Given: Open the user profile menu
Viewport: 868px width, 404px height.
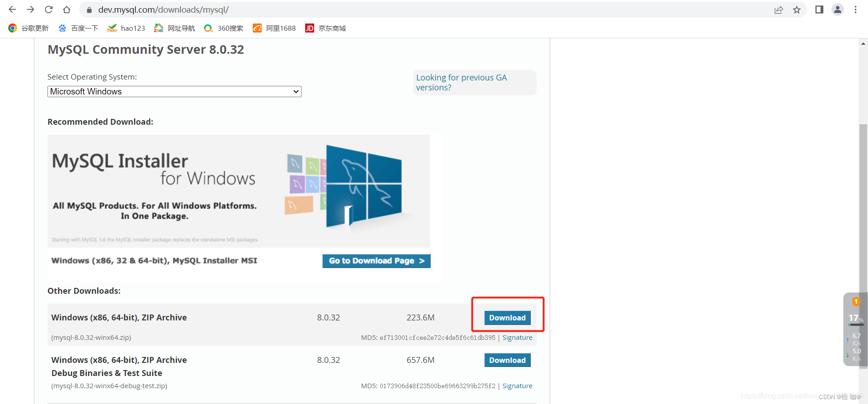Looking at the screenshot, I should pyautogui.click(x=838, y=9).
